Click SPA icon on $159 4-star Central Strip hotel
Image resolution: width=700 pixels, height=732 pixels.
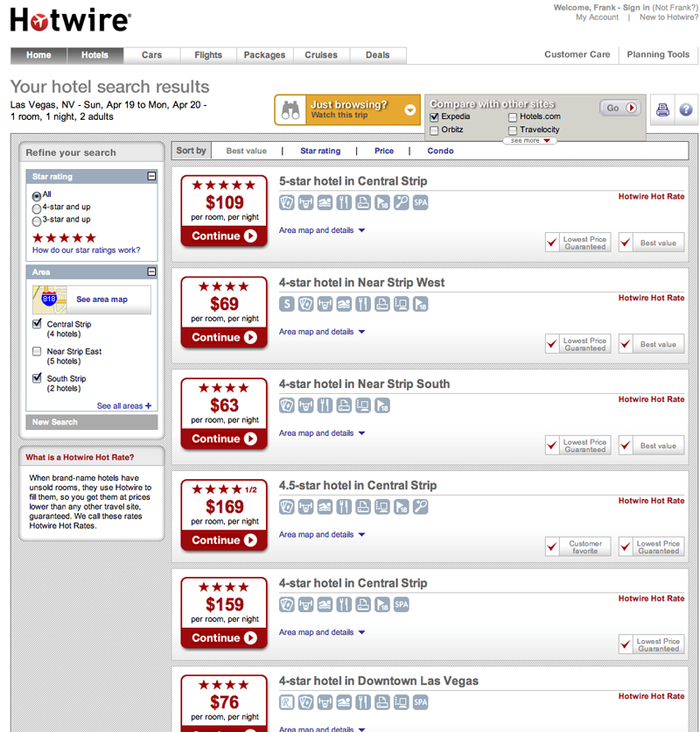tap(402, 605)
